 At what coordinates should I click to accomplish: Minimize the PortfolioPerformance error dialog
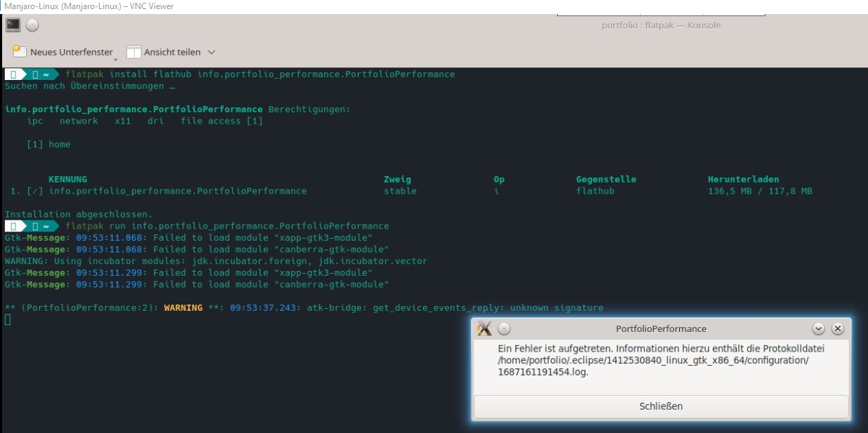[818, 328]
